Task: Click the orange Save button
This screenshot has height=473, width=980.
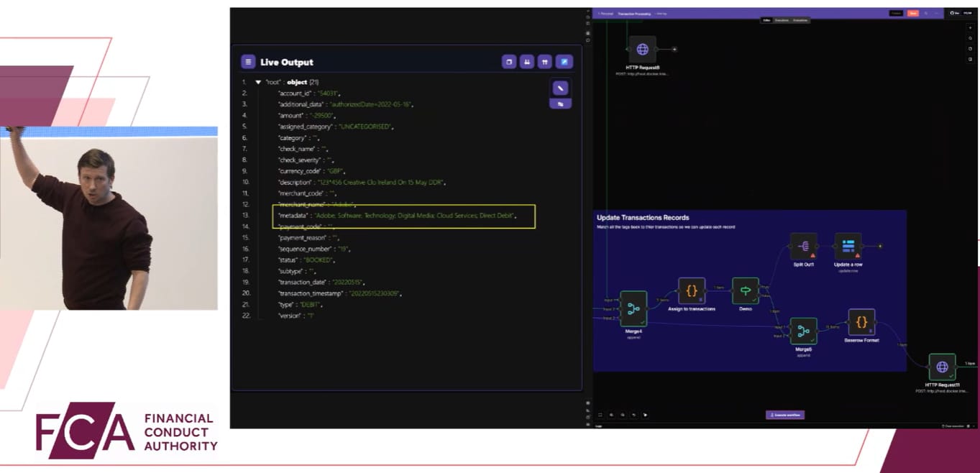Action: pyautogui.click(x=912, y=13)
